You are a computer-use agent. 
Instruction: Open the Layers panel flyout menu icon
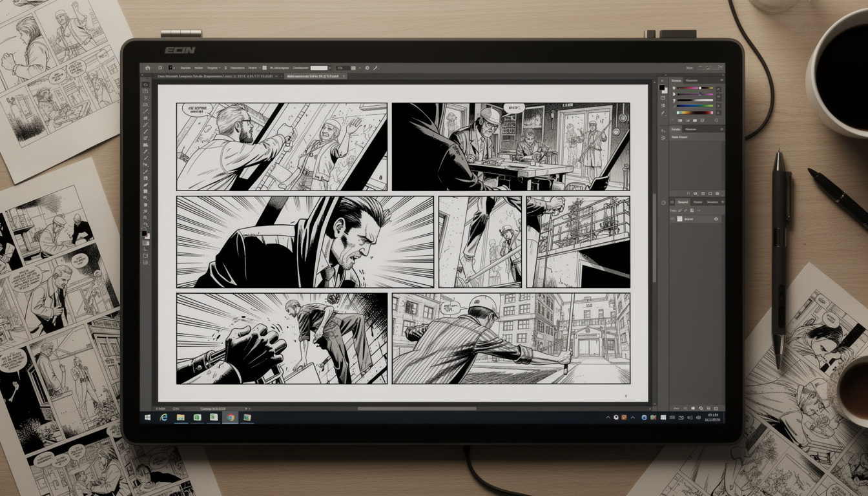(x=723, y=202)
